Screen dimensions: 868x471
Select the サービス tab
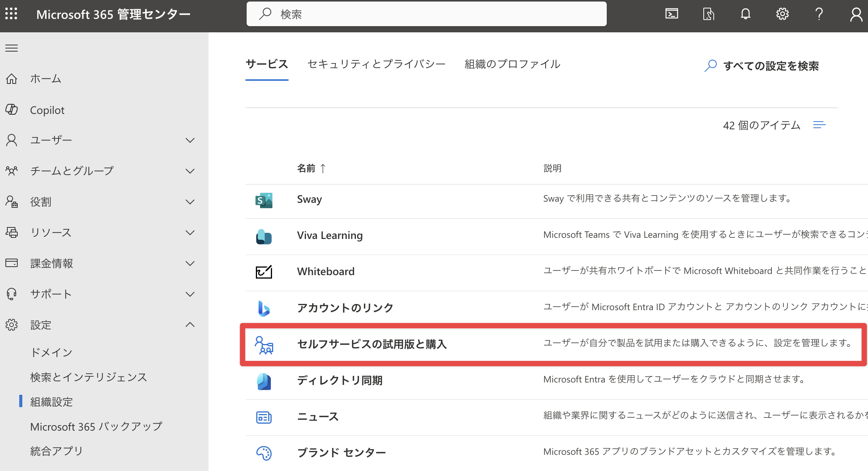tap(267, 64)
